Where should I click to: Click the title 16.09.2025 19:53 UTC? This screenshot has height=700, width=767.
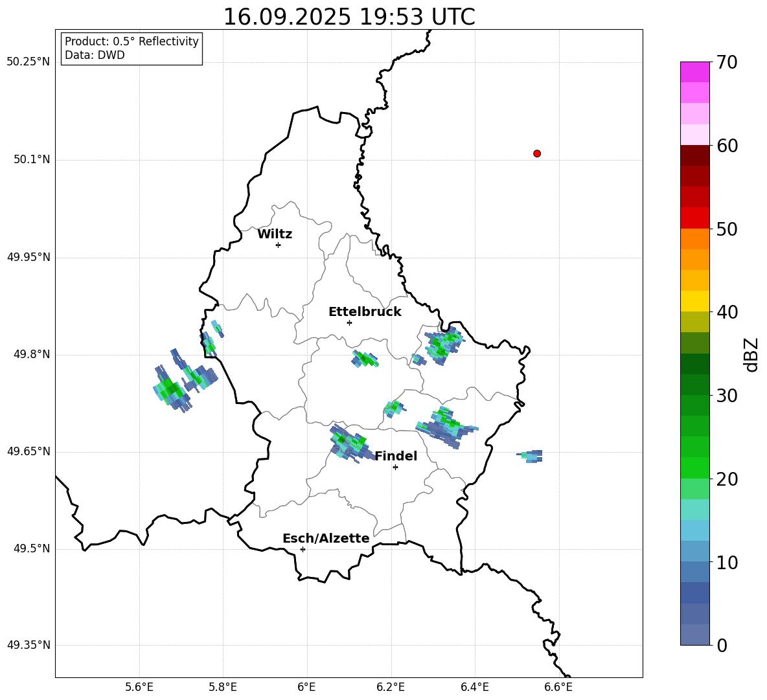(349, 17)
